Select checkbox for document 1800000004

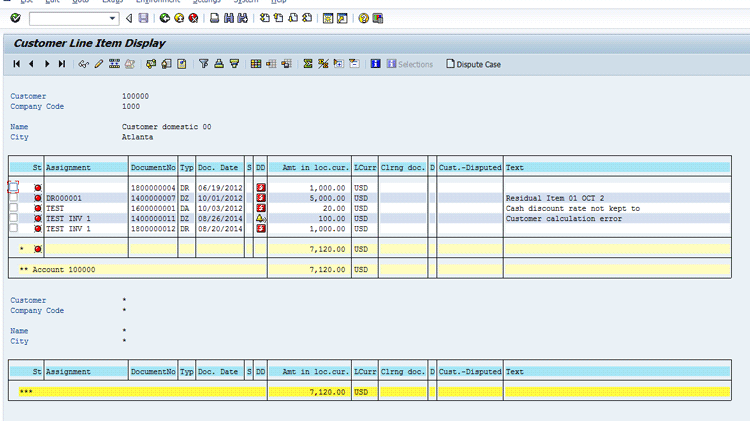point(14,187)
